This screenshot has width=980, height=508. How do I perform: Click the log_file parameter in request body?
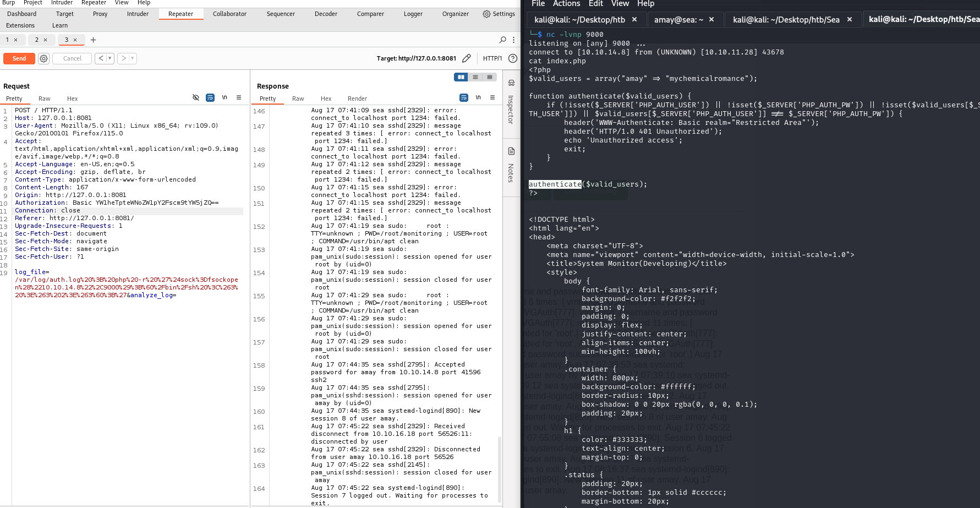[x=32, y=272]
